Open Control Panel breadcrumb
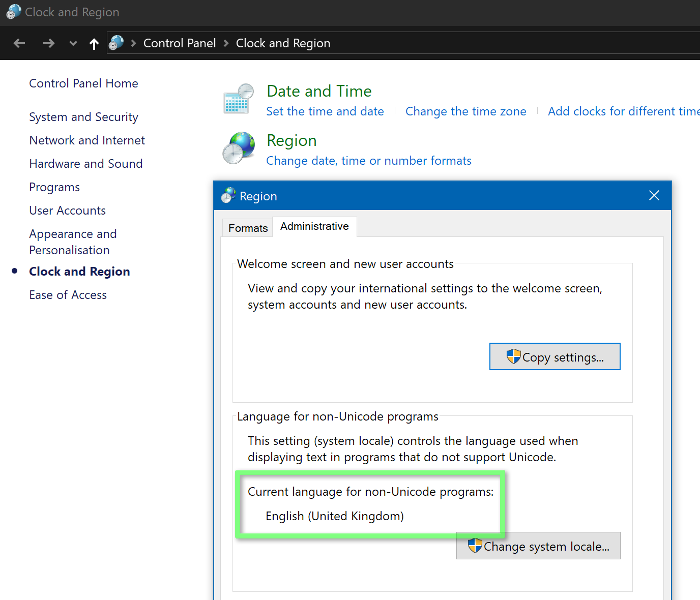 click(x=180, y=43)
